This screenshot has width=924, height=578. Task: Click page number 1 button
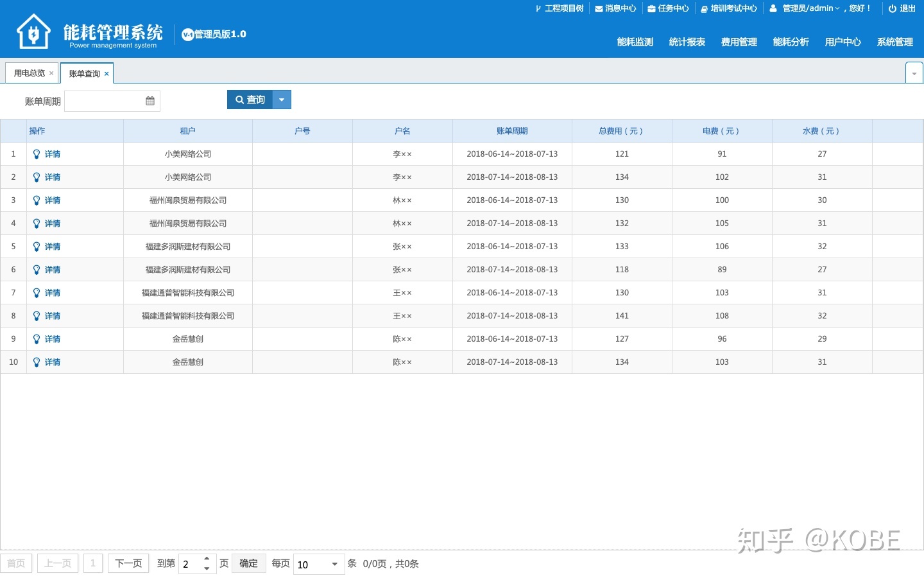(x=93, y=563)
